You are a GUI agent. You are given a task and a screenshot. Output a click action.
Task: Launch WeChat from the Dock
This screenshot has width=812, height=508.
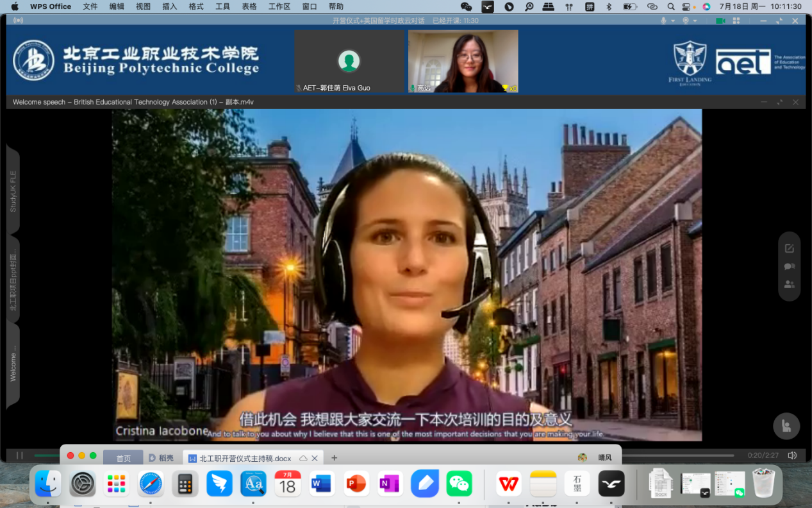pos(459,484)
